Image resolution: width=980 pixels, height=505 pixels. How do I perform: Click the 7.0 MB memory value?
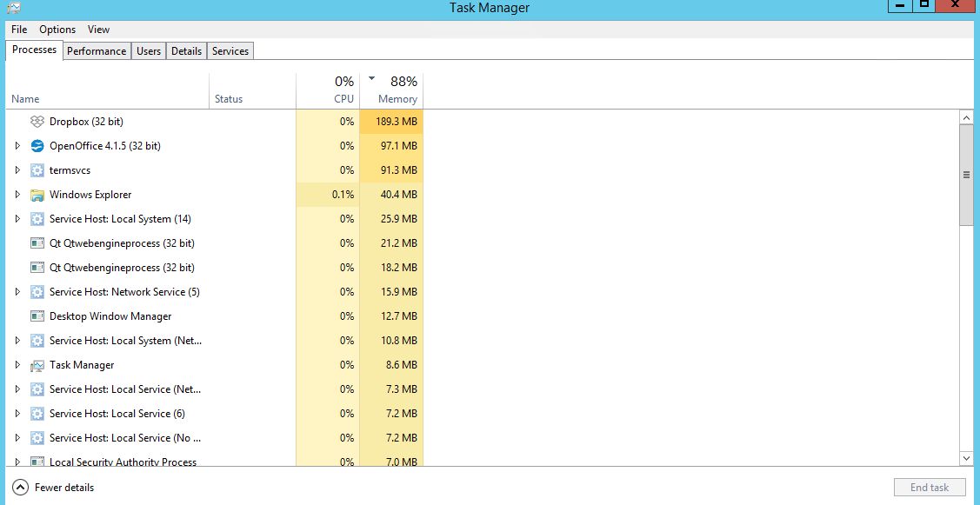click(402, 462)
